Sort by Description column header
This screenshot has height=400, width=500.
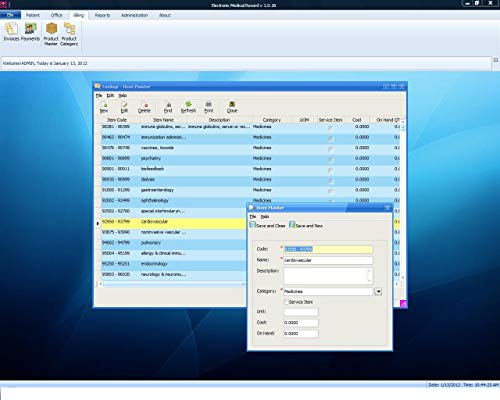tap(219, 120)
